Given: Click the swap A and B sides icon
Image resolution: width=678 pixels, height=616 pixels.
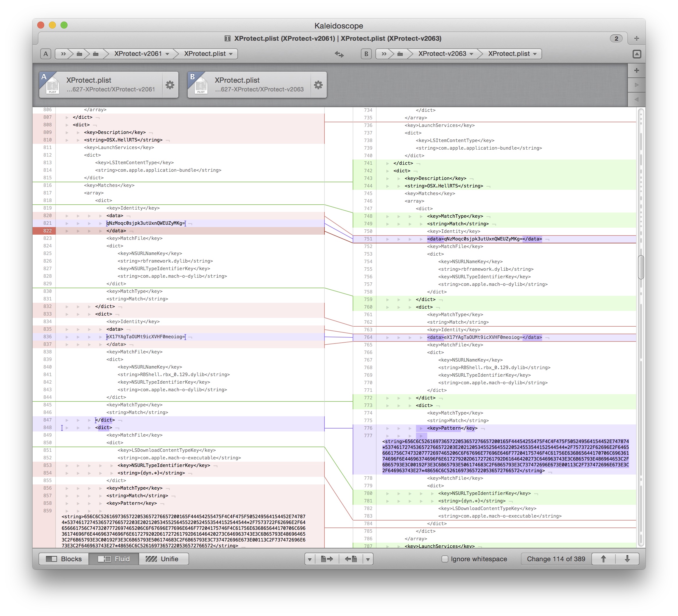Looking at the screenshot, I should click(x=339, y=54).
